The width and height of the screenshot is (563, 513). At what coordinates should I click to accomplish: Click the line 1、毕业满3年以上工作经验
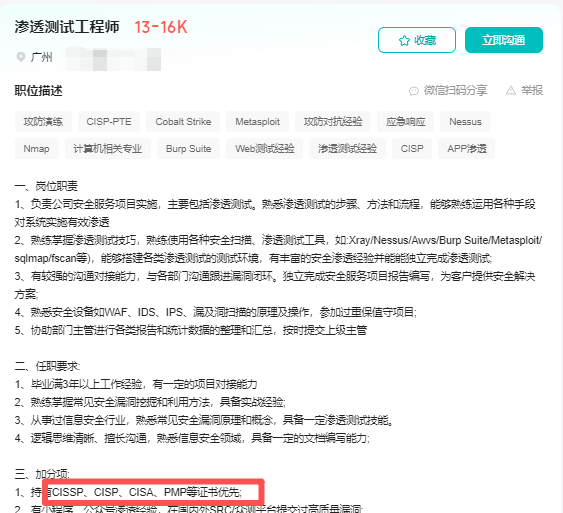click(136, 384)
